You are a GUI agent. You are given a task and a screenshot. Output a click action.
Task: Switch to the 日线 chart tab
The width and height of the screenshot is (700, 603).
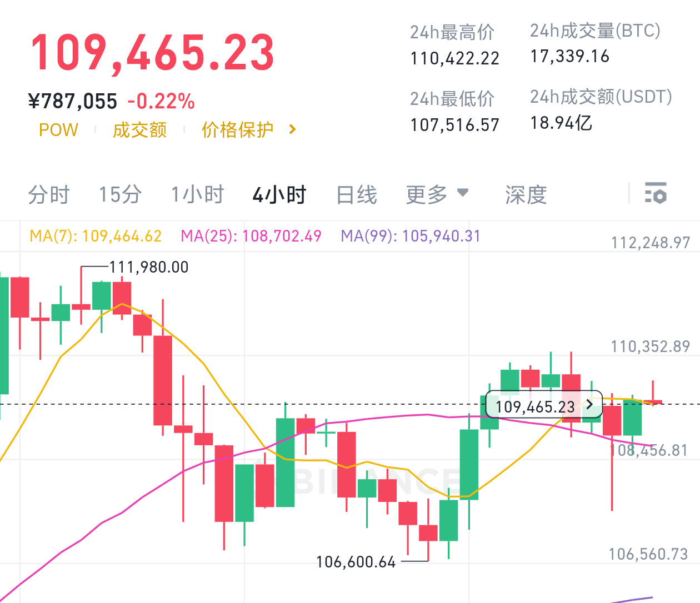[x=357, y=195]
